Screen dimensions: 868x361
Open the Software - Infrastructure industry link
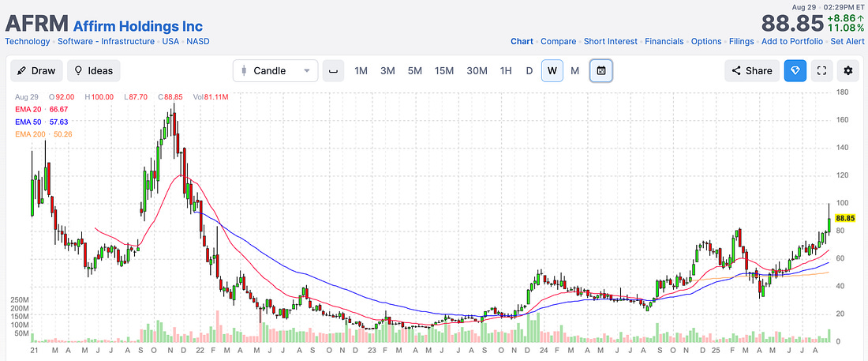107,42
